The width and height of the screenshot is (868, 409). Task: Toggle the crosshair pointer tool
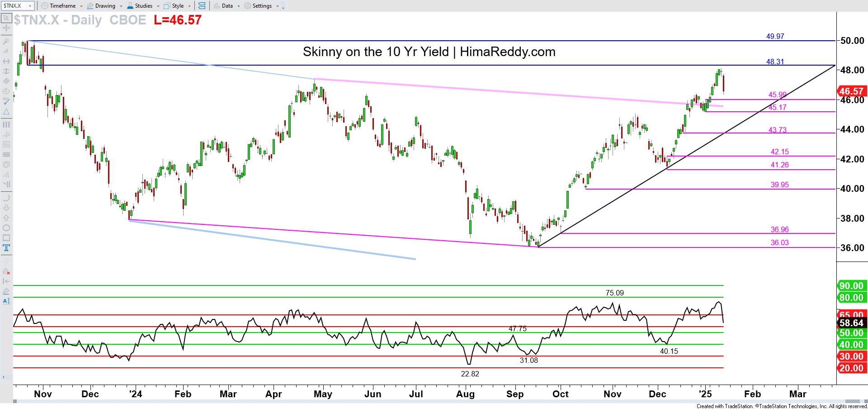pyautogui.click(x=6, y=28)
